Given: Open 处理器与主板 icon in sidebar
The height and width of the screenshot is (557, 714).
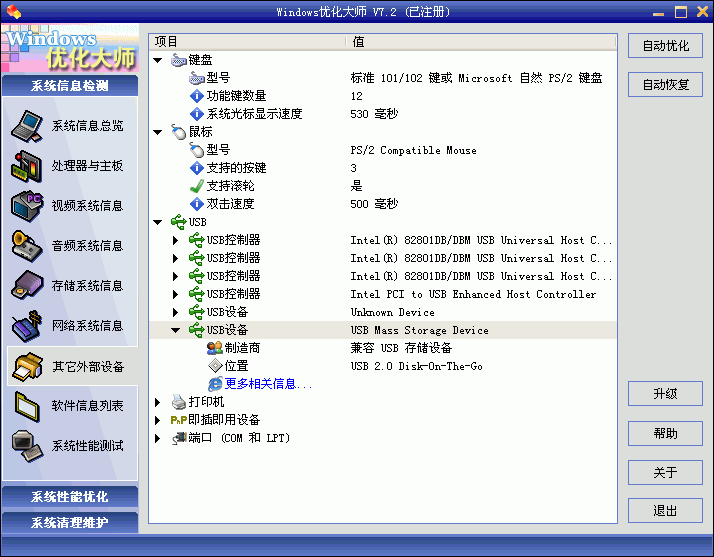Looking at the screenshot, I should [27, 166].
